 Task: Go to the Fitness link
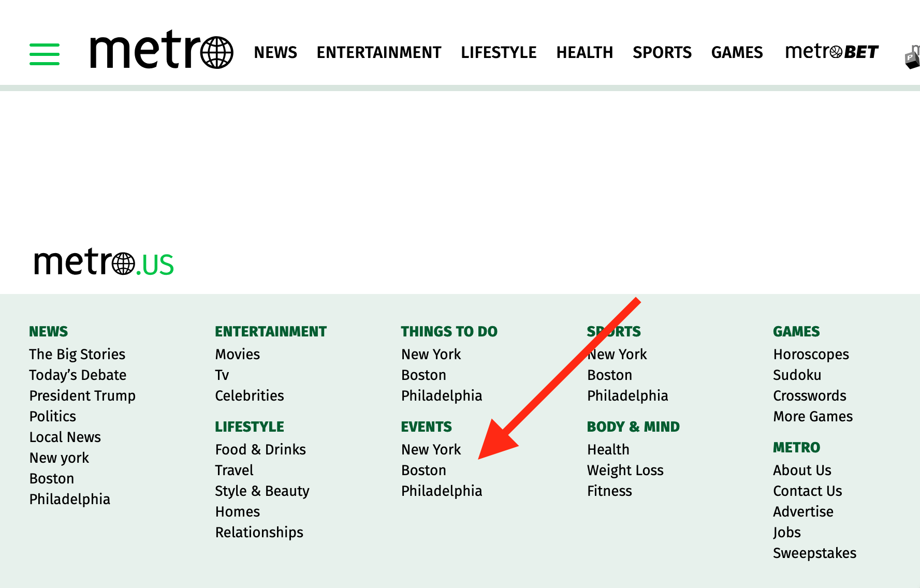click(609, 491)
